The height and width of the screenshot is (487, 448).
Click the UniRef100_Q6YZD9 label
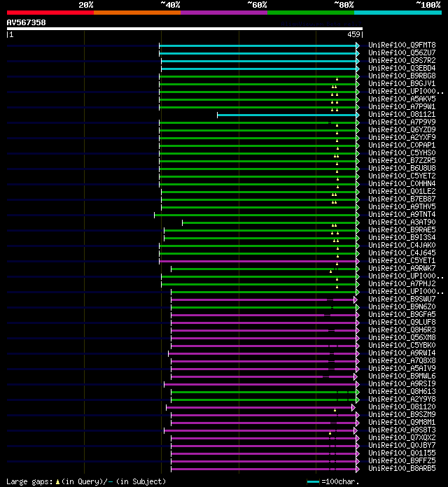402,130
